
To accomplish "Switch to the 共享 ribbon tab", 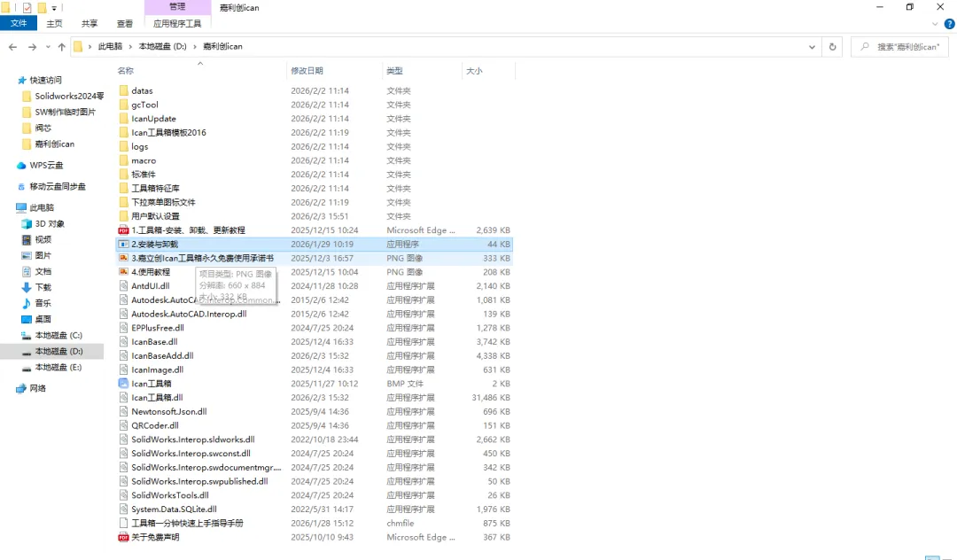I will [x=89, y=24].
